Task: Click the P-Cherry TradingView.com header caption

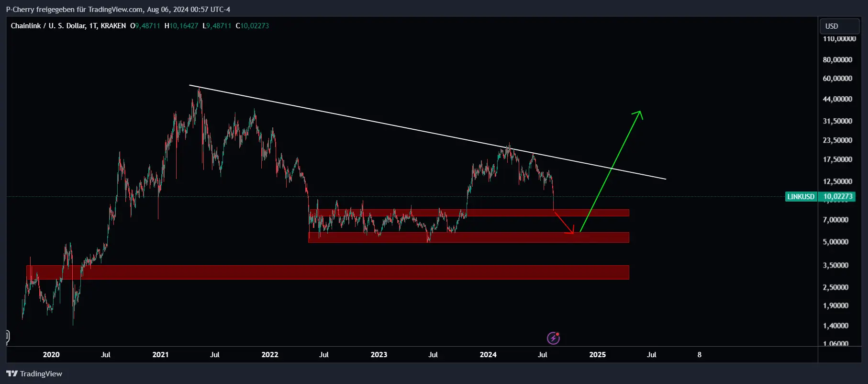Action: (x=118, y=9)
